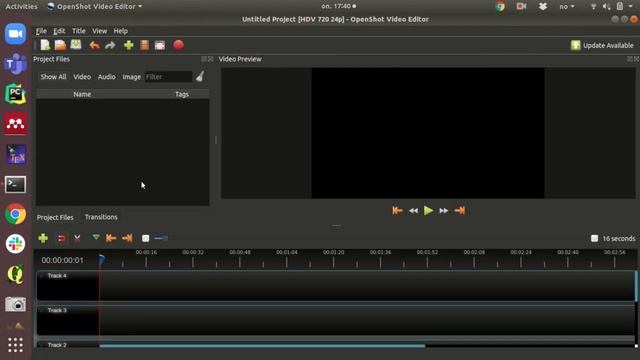The image size is (640, 360).
Task: Center timeline on playhead
Action: pos(145,238)
